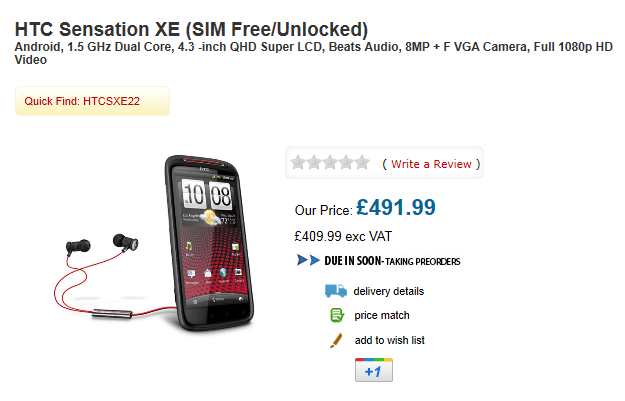
Task: Click the £491.99 price text
Action: (396, 207)
